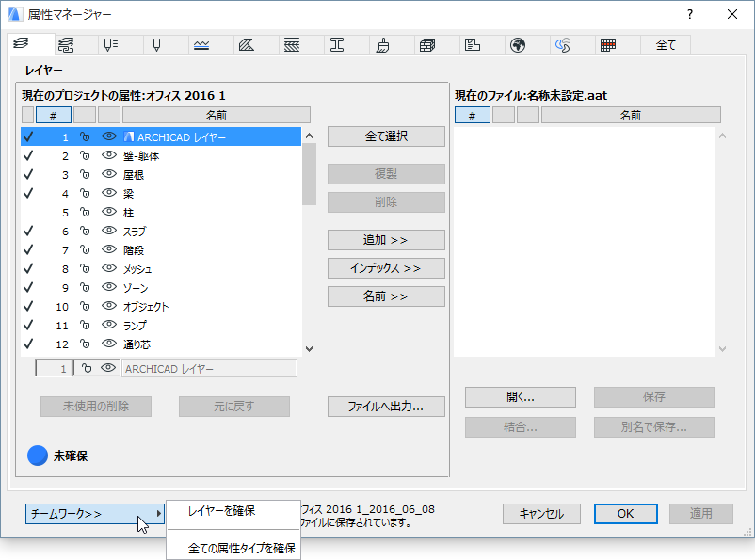Click the blue 未確保 reservation status circle

[x=38, y=456]
